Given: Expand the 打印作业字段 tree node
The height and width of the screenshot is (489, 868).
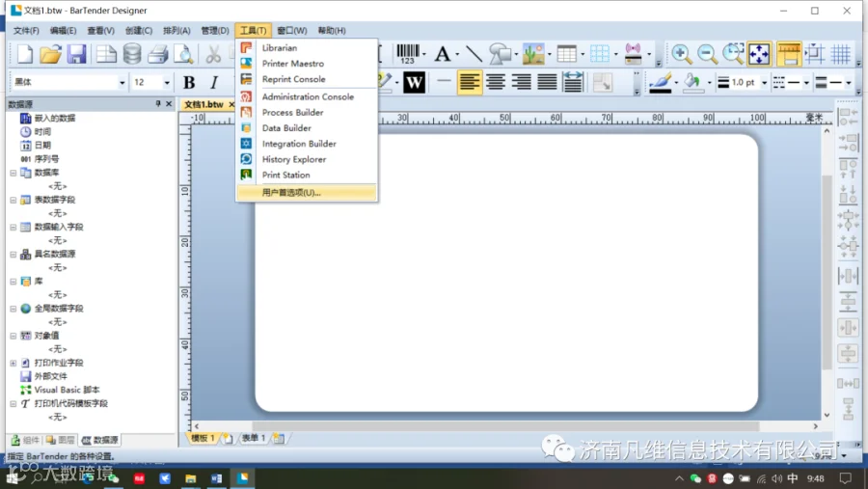Looking at the screenshot, I should 14,364.
